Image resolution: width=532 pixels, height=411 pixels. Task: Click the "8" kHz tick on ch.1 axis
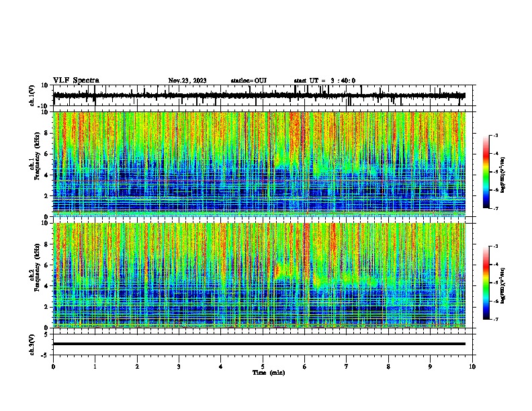pyautogui.click(x=46, y=134)
